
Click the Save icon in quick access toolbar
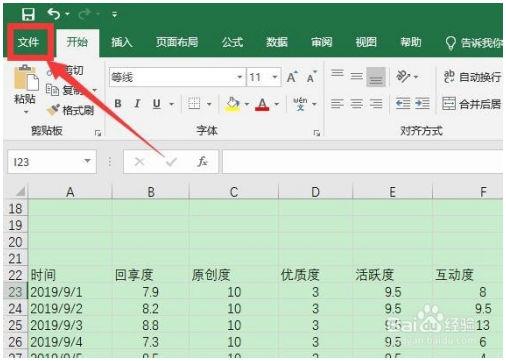(x=28, y=14)
